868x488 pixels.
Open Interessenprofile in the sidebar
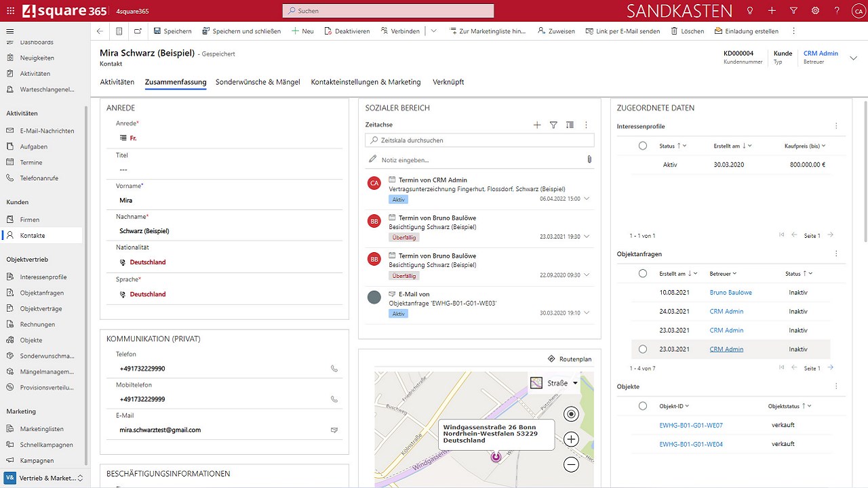coord(42,277)
